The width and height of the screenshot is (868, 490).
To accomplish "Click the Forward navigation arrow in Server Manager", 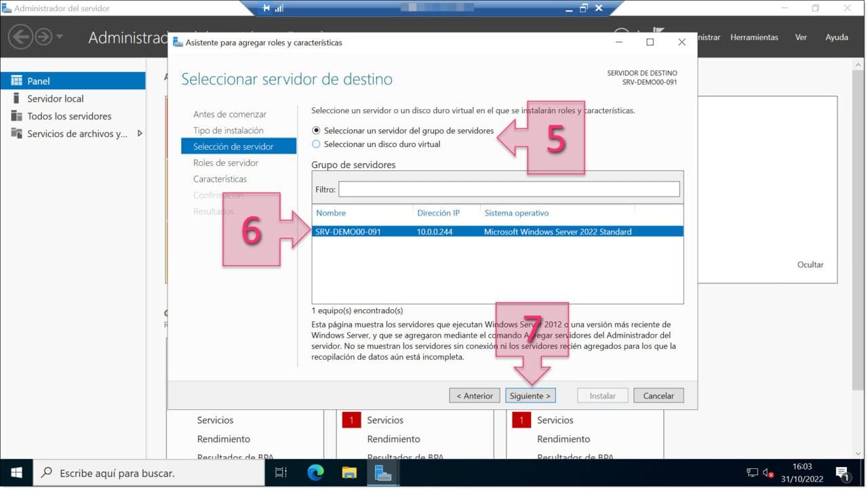I will click(43, 37).
